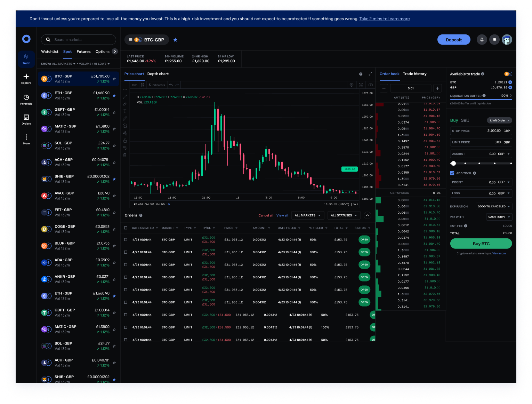The image size is (532, 404).
Task: Switch to the Depth chart tab
Action: tap(158, 74)
